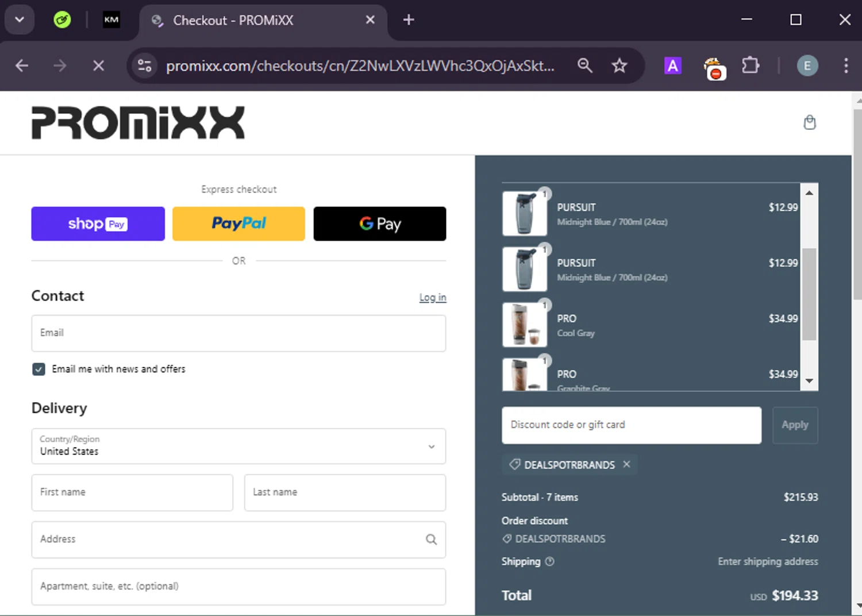
Task: Click the PRO Cool Gray $34.99 price
Action: [x=783, y=318]
